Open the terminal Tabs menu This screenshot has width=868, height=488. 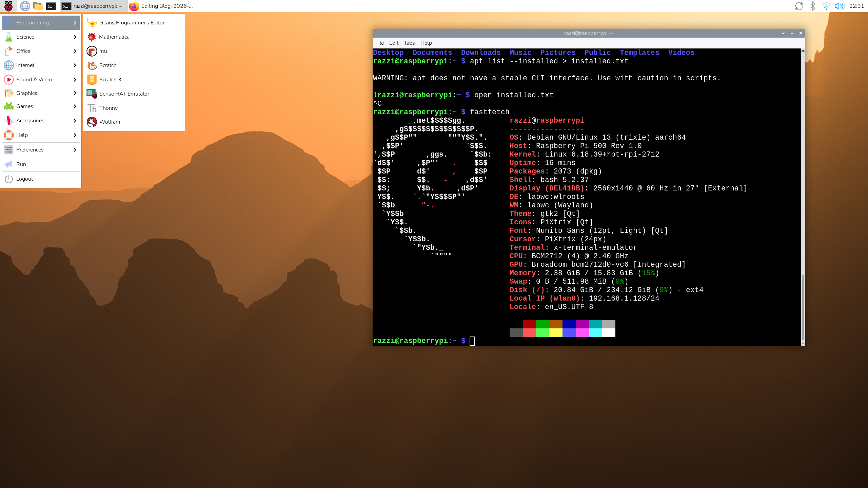409,43
